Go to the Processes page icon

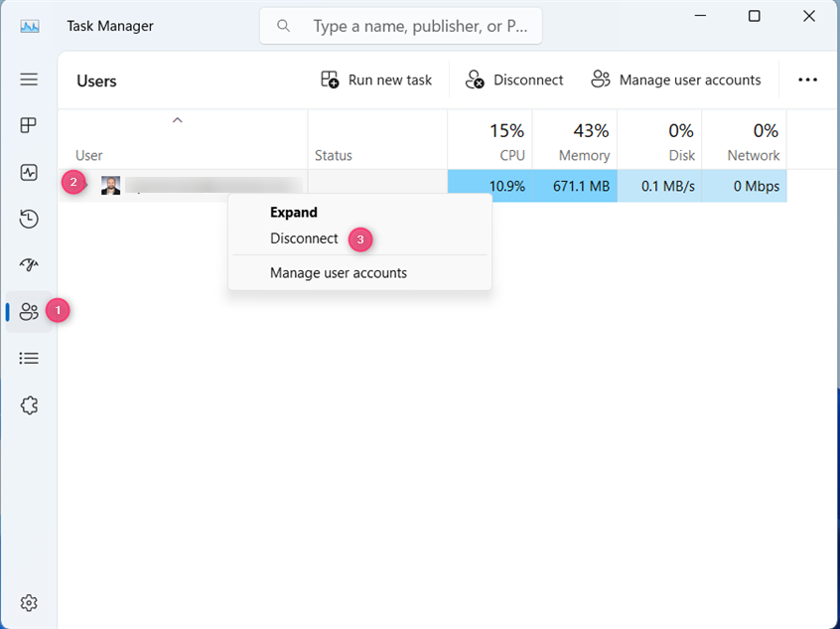pos(29,125)
